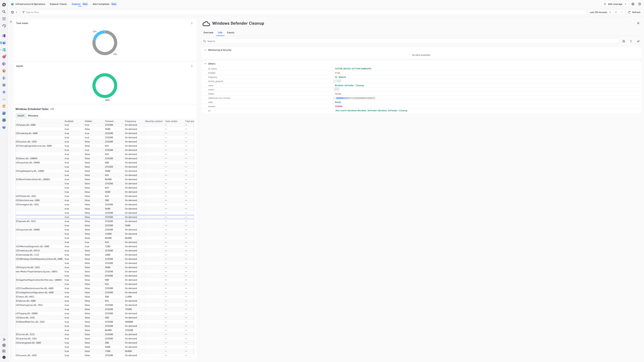Focus the Info panel Search field
Viewport: 644px width, 362px height.
coord(410,41)
